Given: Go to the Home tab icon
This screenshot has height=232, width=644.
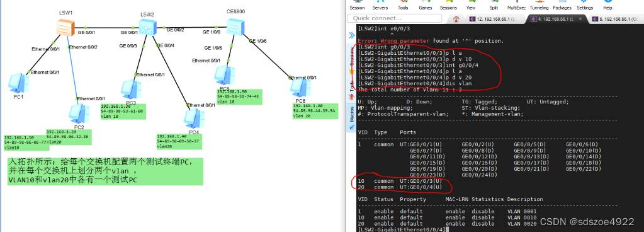Looking at the screenshot, I should point(456,18).
